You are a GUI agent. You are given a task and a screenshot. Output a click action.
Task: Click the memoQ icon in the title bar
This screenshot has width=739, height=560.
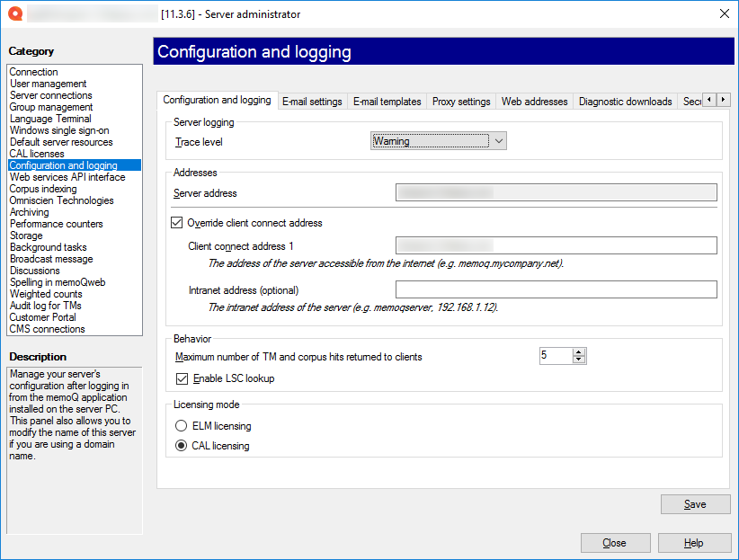point(15,13)
